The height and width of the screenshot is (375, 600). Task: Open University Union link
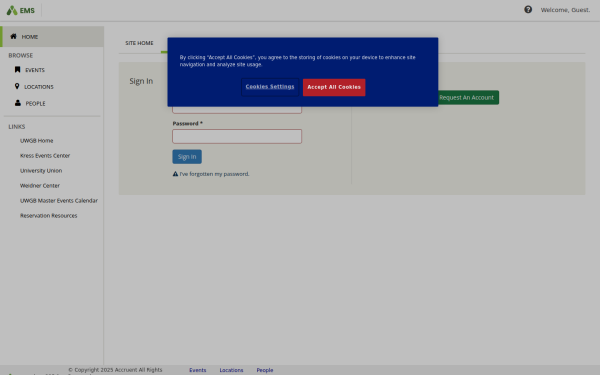coord(41,170)
